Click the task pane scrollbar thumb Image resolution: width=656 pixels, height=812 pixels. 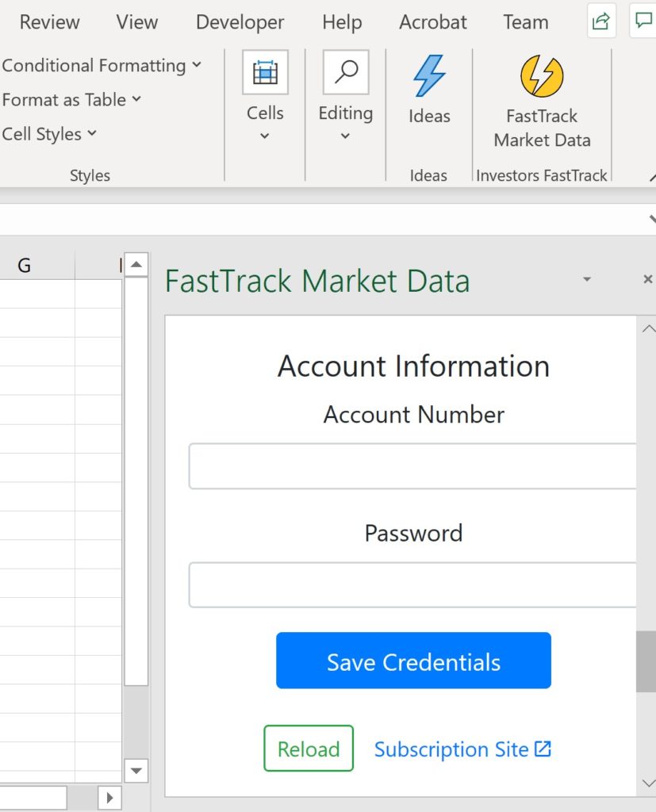(x=646, y=661)
